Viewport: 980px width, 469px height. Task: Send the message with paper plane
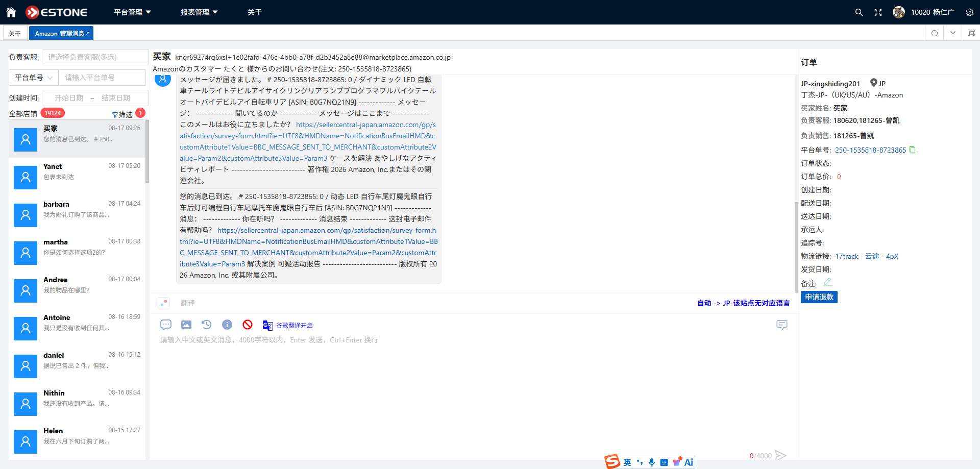click(780, 455)
